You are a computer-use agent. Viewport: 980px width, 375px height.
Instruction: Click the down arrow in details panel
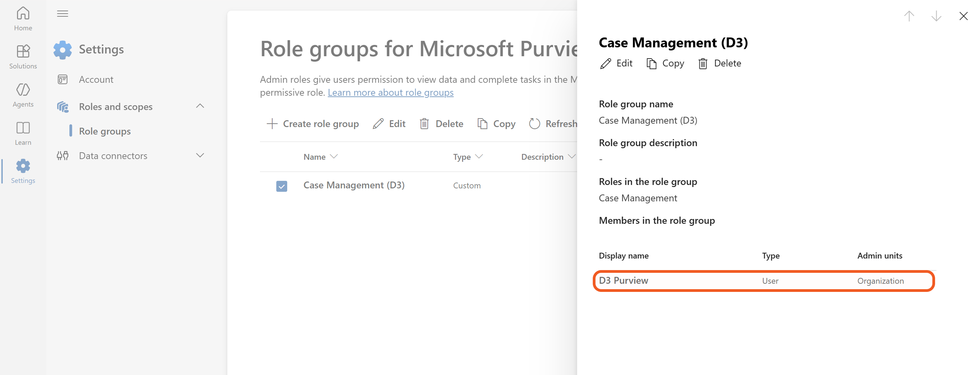click(936, 16)
